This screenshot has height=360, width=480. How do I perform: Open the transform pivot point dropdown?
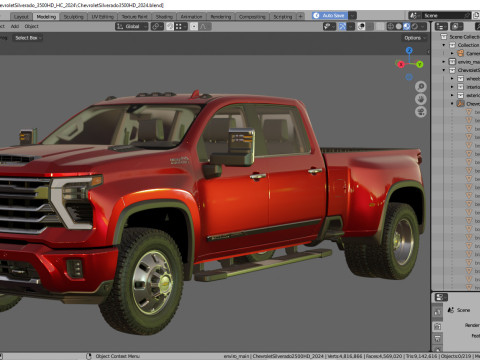coord(157,26)
